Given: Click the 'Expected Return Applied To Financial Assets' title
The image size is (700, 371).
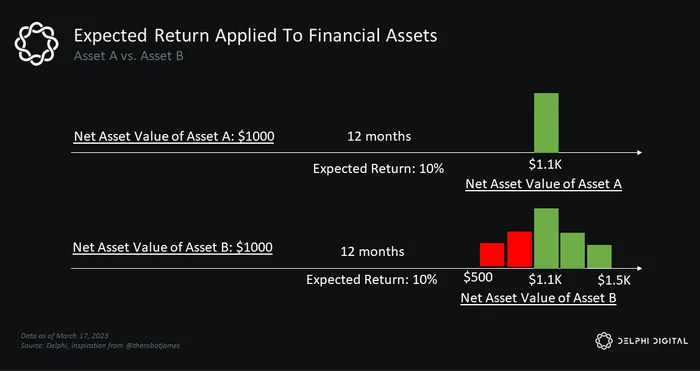Looking at the screenshot, I should tap(255, 35).
